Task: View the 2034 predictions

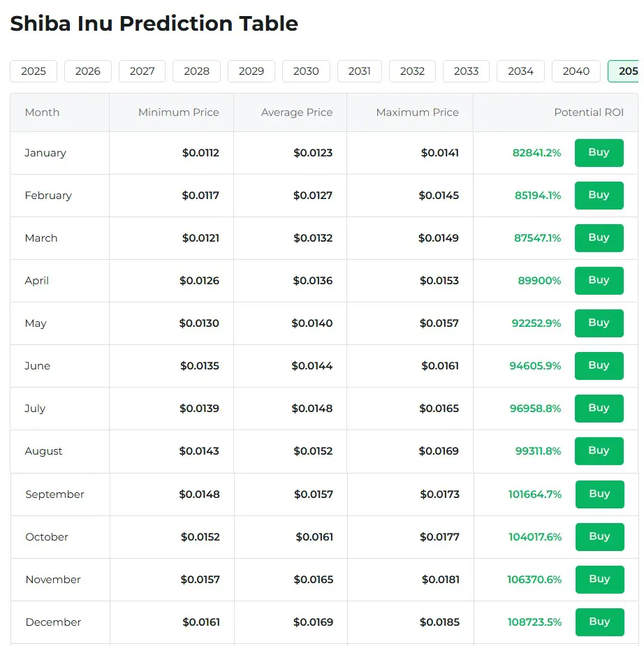Action: click(x=520, y=71)
